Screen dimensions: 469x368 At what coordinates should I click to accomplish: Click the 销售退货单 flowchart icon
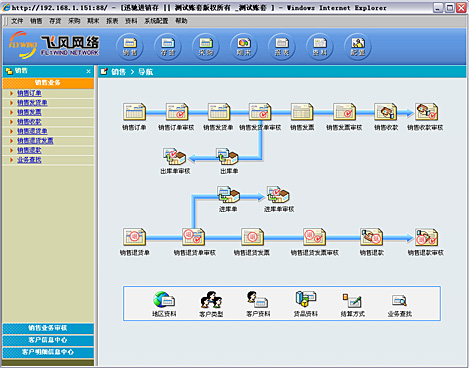click(134, 237)
